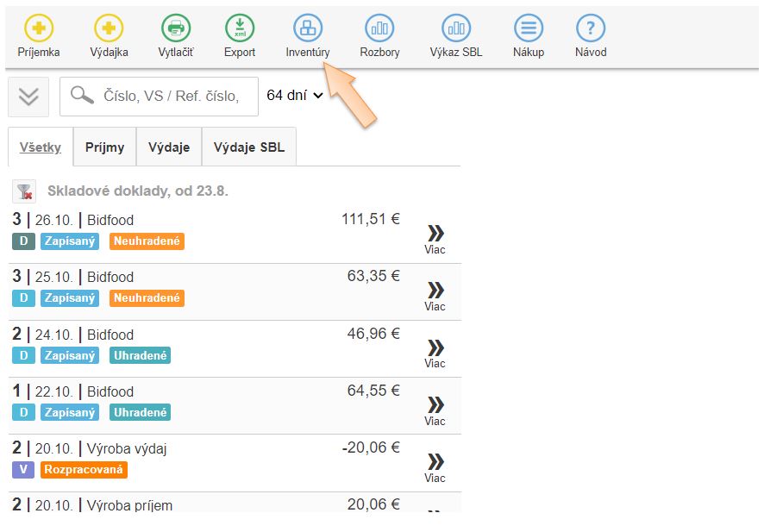Focus the Číslo, VS / Ref. číslo search field

pyautogui.click(x=170, y=97)
